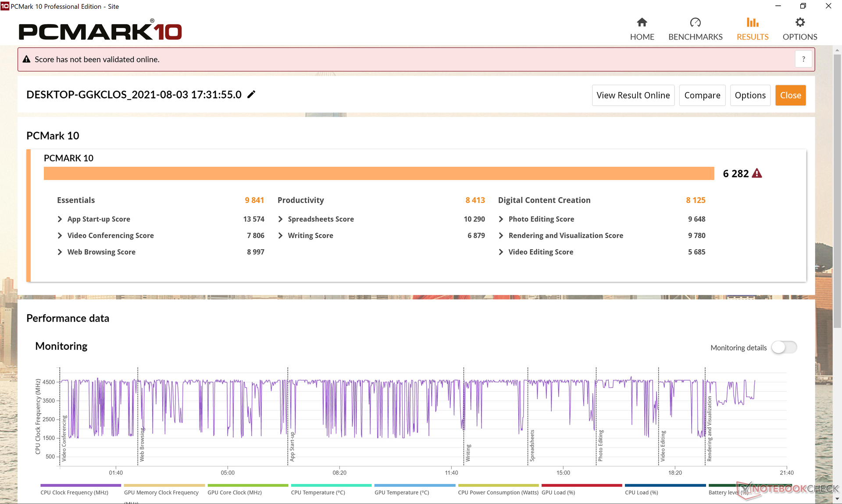
Task: Click the GPU Load legend color bar
Action: 582,485
